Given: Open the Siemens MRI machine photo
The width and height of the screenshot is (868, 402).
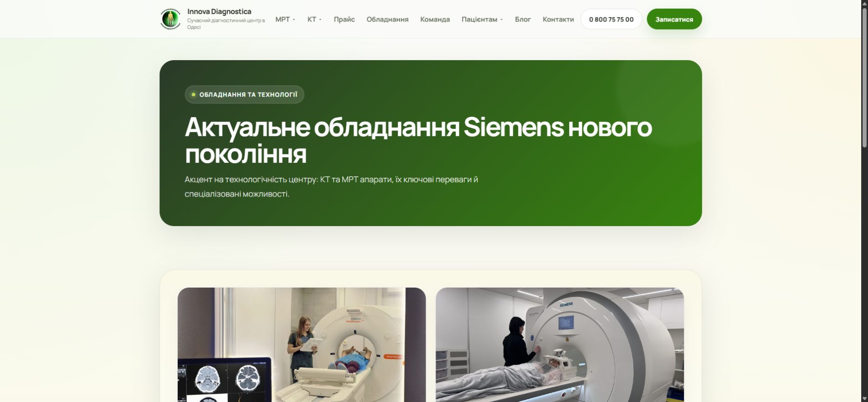Looking at the screenshot, I should (560, 345).
